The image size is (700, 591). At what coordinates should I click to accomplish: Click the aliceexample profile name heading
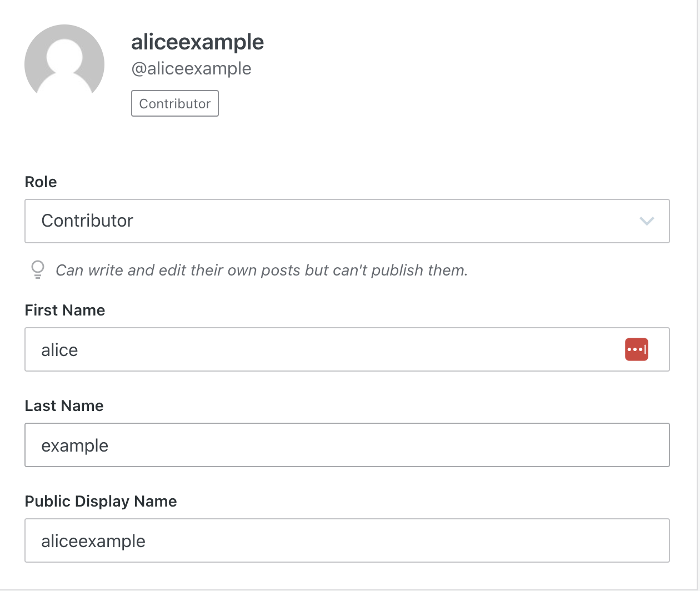(x=197, y=42)
